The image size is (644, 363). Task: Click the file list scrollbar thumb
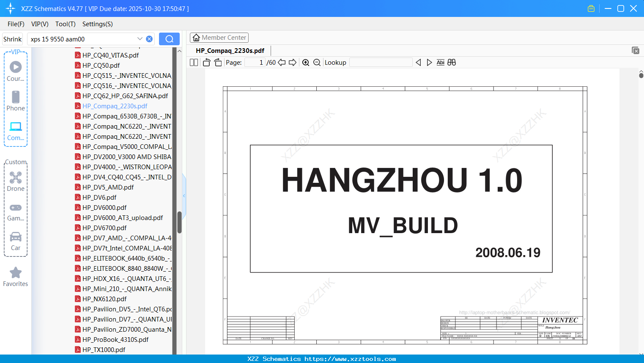tap(179, 222)
